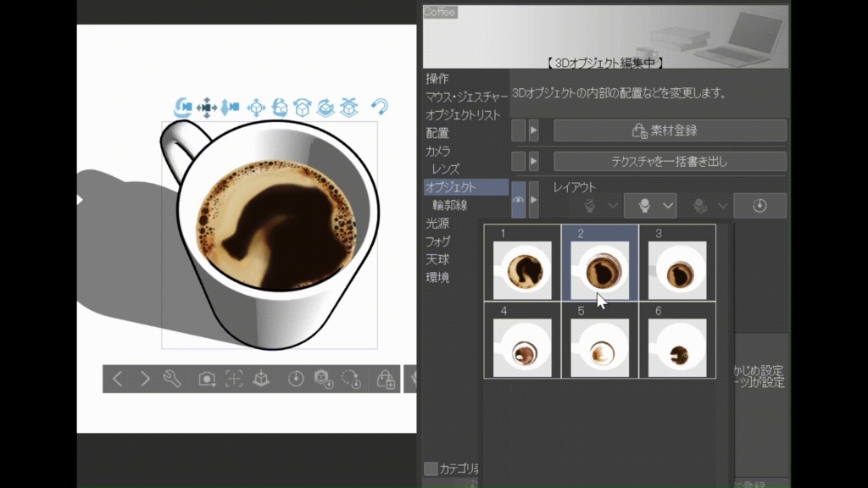This screenshot has height=488, width=868.
Task: Go to next 3D object arrow
Action: (145, 379)
